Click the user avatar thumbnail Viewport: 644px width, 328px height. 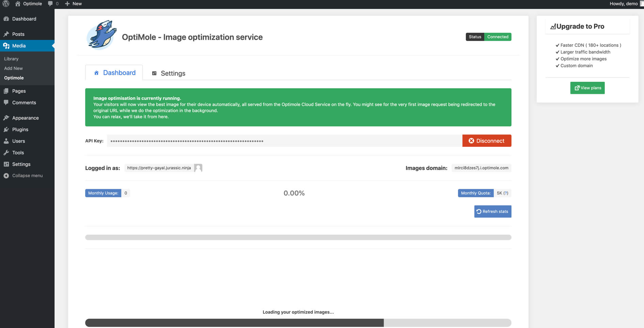pyautogui.click(x=198, y=168)
